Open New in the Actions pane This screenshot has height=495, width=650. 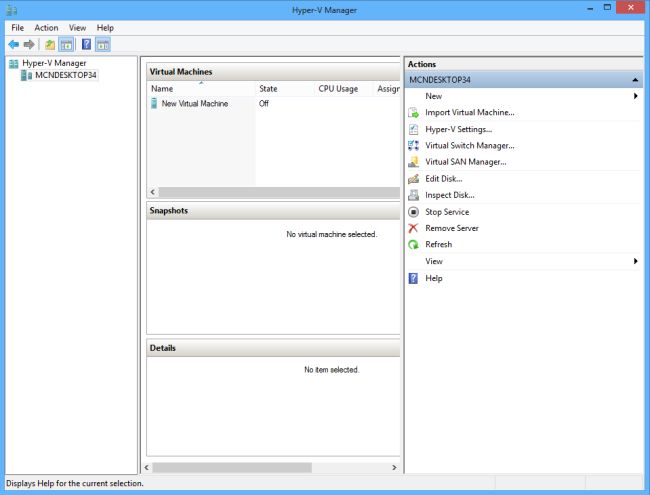[x=433, y=96]
